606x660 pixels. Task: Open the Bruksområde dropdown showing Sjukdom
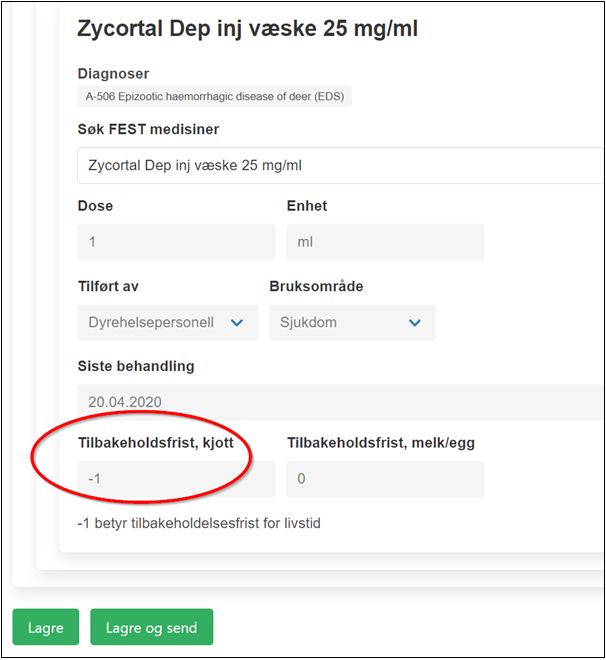(x=352, y=322)
